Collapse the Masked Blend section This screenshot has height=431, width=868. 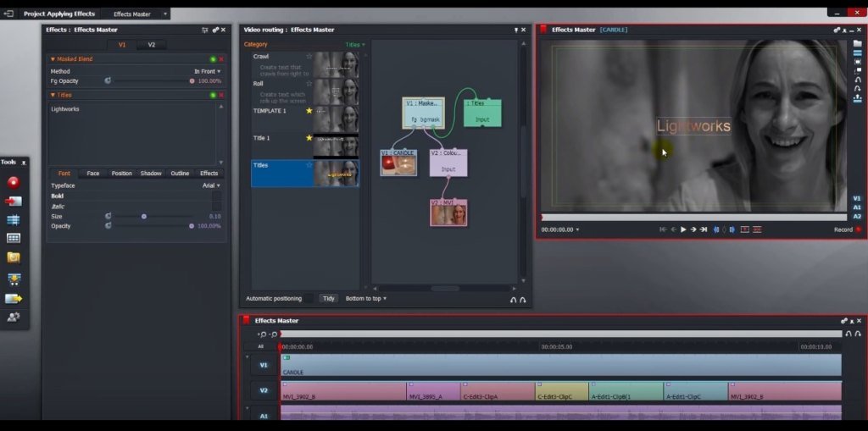coord(53,59)
